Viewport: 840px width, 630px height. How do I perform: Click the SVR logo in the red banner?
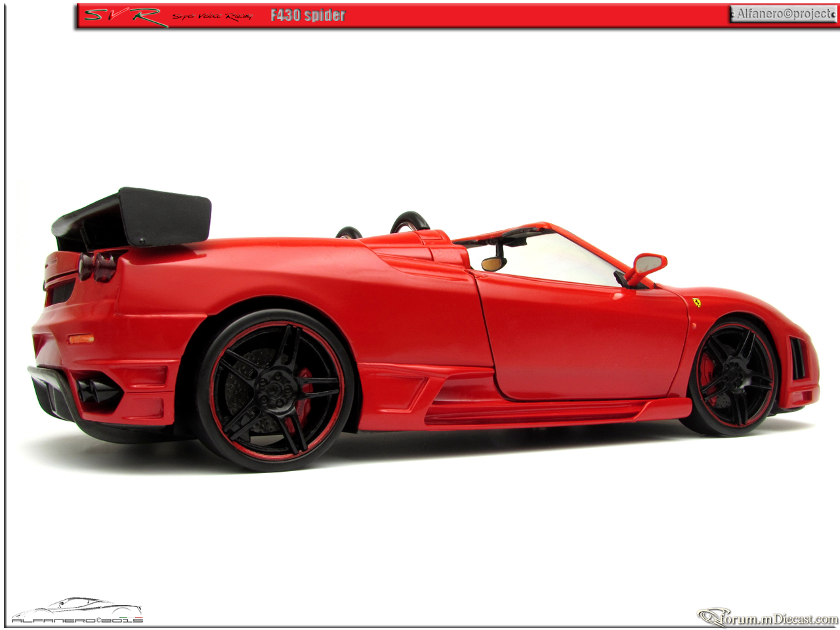tap(125, 16)
